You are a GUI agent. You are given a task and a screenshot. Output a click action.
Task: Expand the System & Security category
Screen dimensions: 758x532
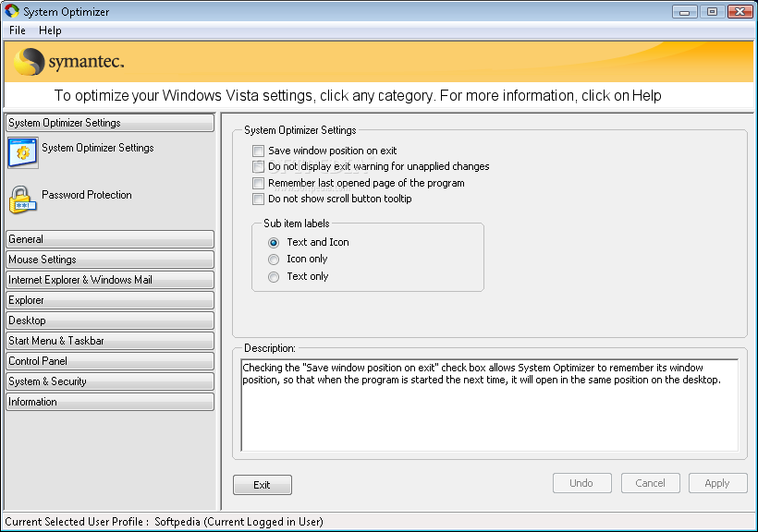[x=110, y=381]
